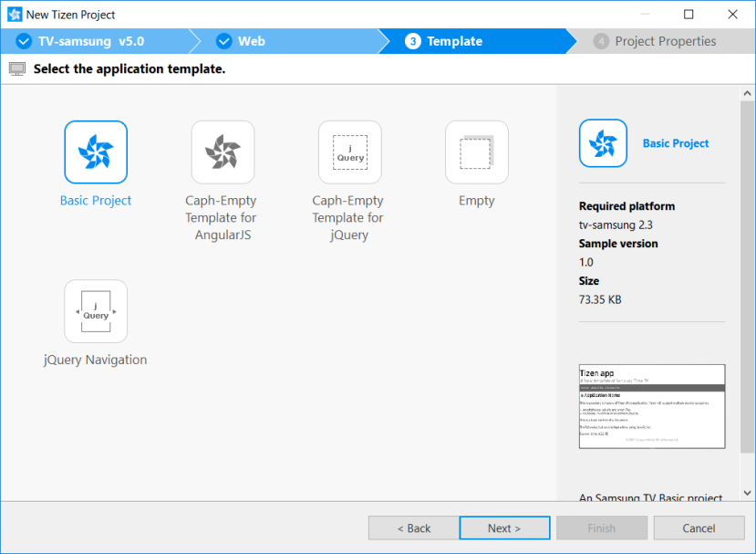Viewport: 756px width, 554px height.
Task: Choose the Empty template icon
Action: 475,152
